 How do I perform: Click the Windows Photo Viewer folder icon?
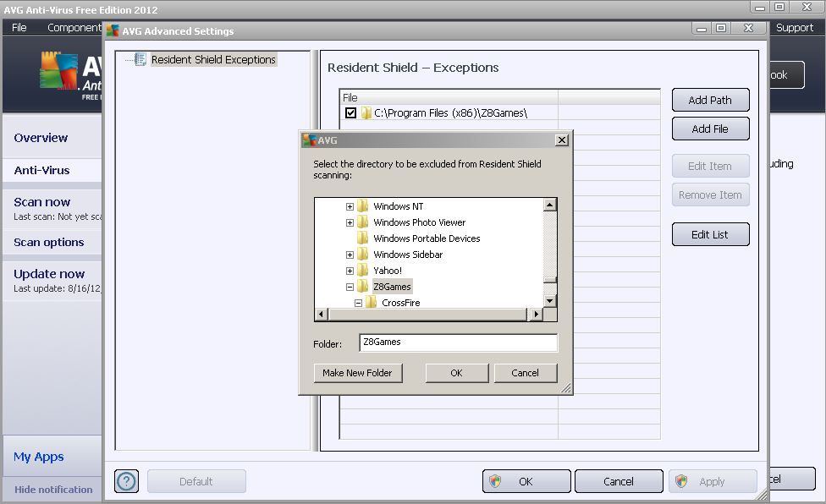tap(362, 222)
